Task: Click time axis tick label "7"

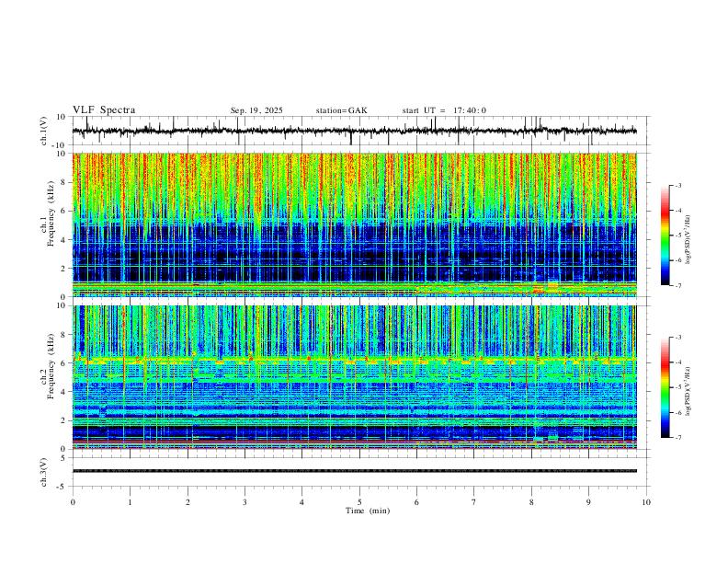Action: (x=474, y=502)
